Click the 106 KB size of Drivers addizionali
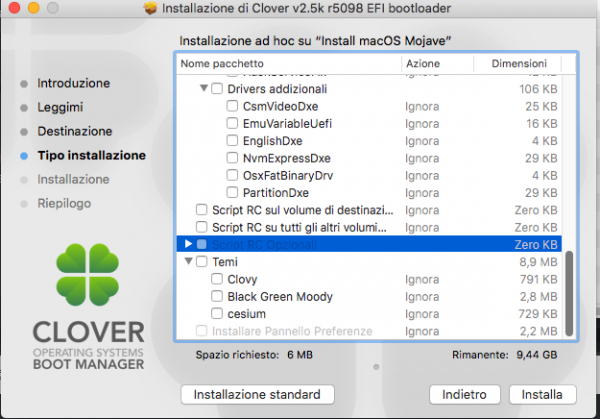Image resolution: width=600 pixels, height=419 pixels. (538, 89)
